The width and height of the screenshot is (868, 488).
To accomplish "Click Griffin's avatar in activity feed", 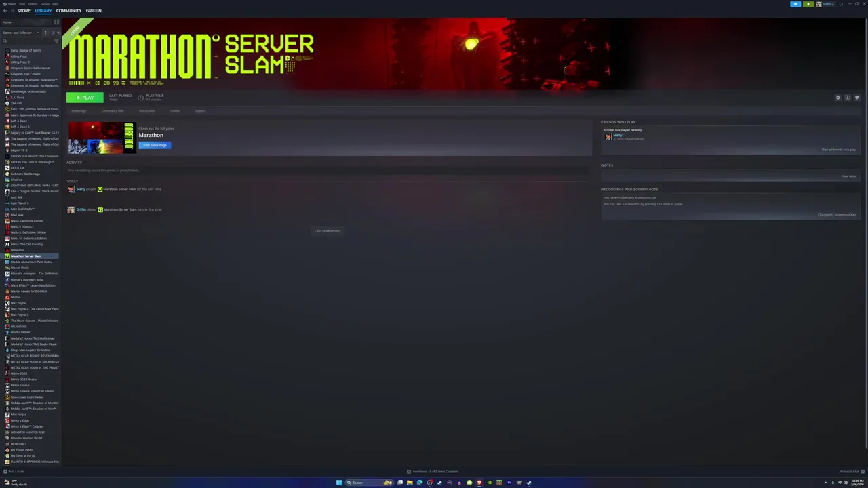I will point(71,210).
